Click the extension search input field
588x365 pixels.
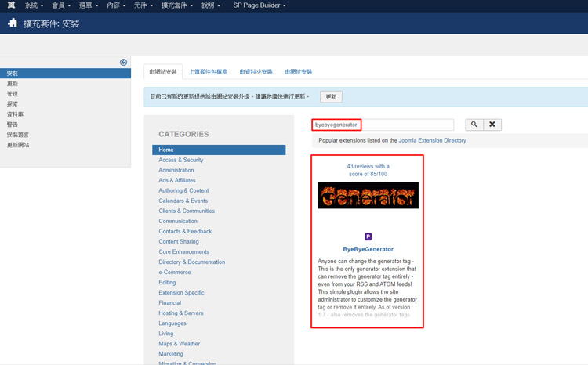pos(383,125)
